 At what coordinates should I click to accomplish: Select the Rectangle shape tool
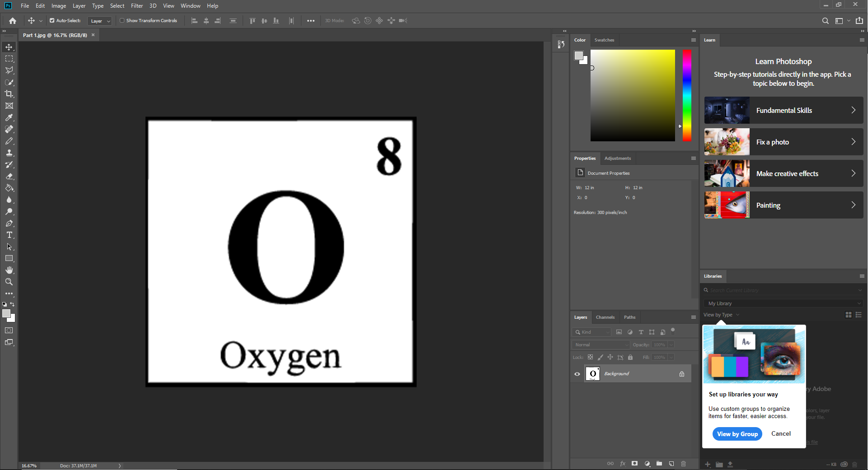(9, 258)
